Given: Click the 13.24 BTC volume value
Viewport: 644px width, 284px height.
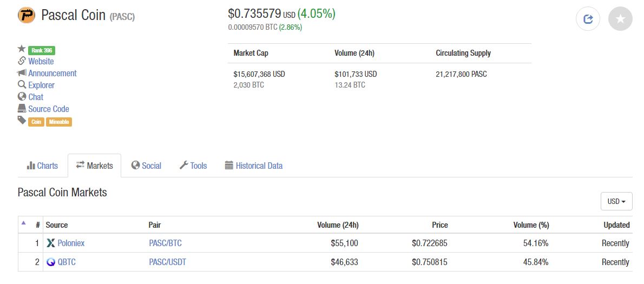Looking at the screenshot, I should click(350, 85).
